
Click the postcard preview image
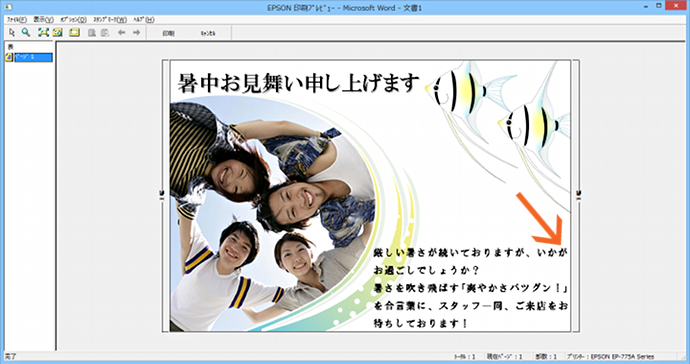click(370, 196)
